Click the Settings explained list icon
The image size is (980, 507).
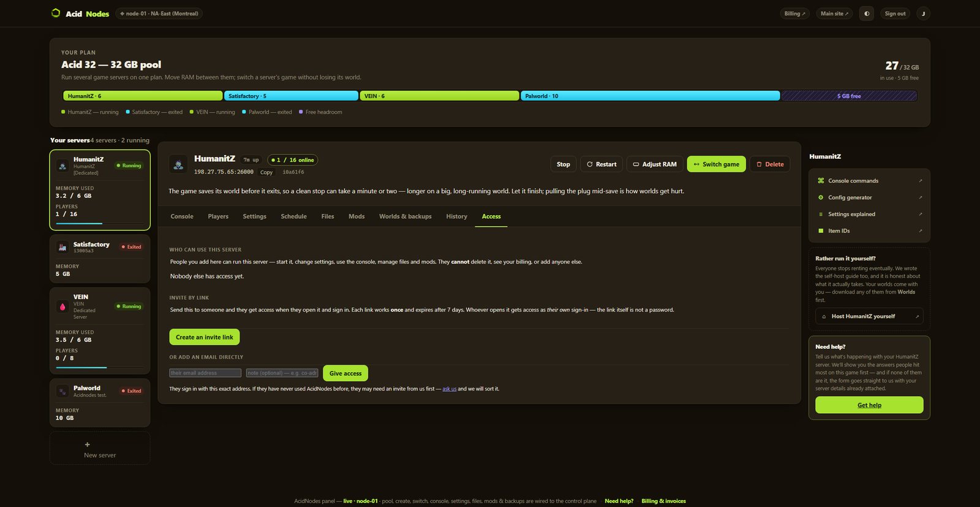click(x=821, y=214)
